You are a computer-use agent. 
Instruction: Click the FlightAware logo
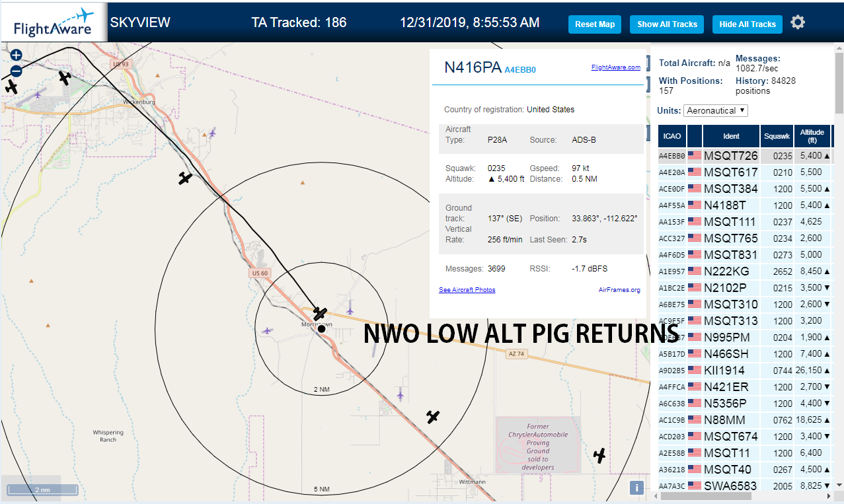54,22
